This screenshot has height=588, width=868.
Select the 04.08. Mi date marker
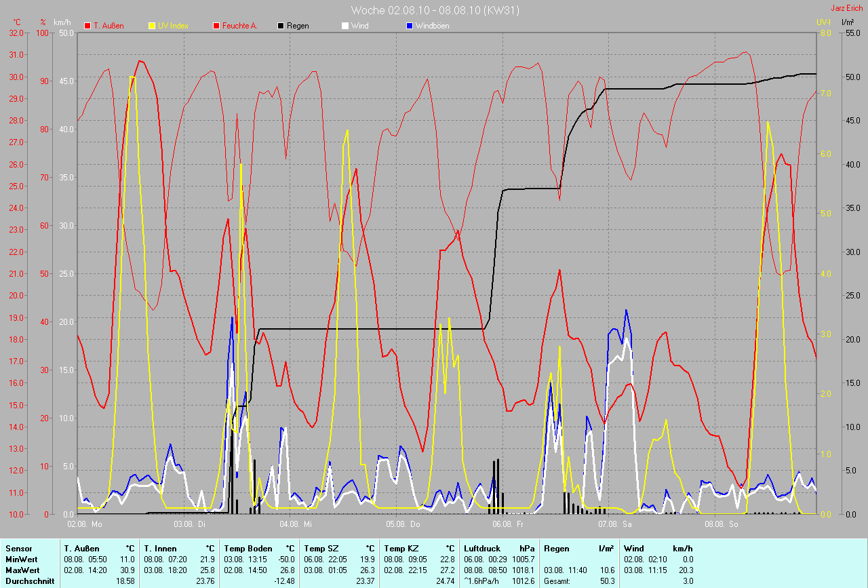[x=296, y=524]
